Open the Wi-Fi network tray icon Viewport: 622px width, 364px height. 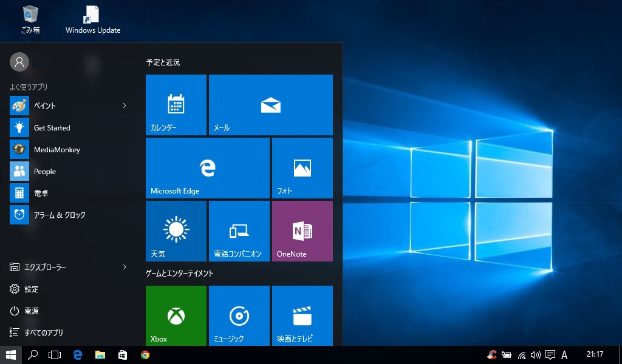coord(522,356)
